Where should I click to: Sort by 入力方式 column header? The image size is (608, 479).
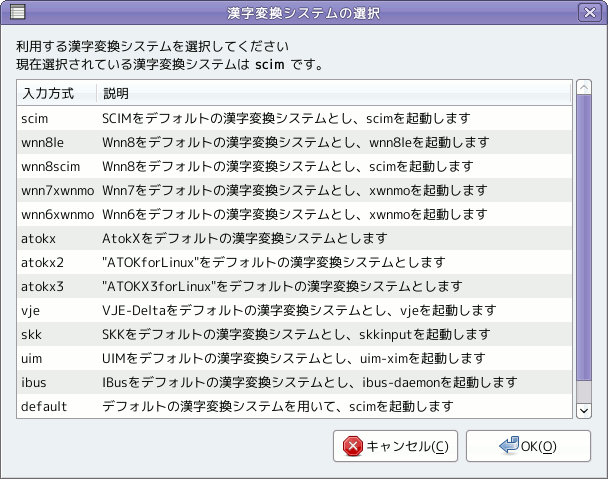pyautogui.click(x=57, y=93)
